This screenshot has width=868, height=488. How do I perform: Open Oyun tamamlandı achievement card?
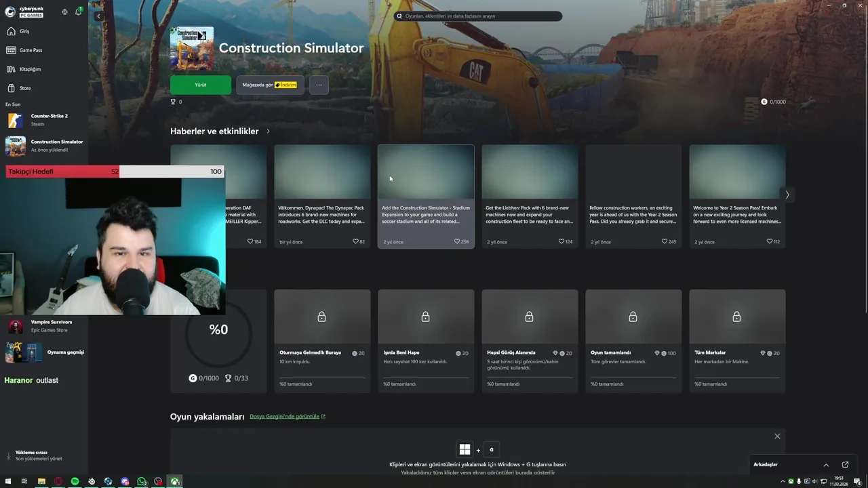(x=633, y=341)
